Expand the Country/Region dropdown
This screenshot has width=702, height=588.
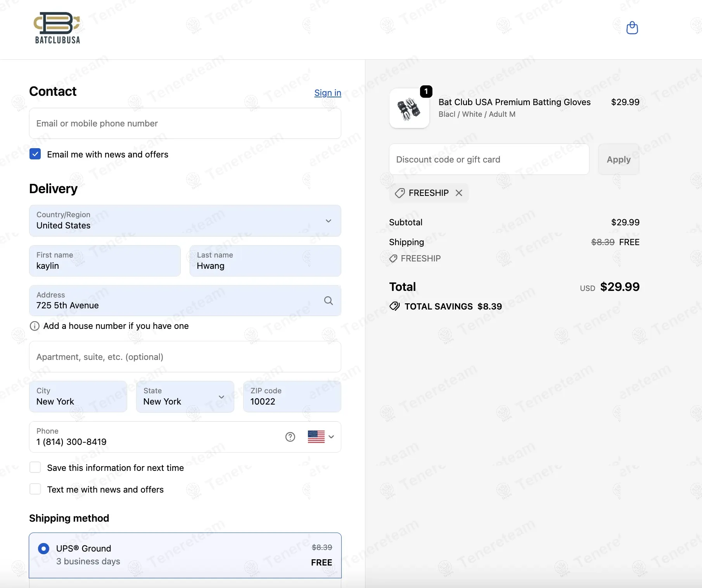(x=185, y=221)
